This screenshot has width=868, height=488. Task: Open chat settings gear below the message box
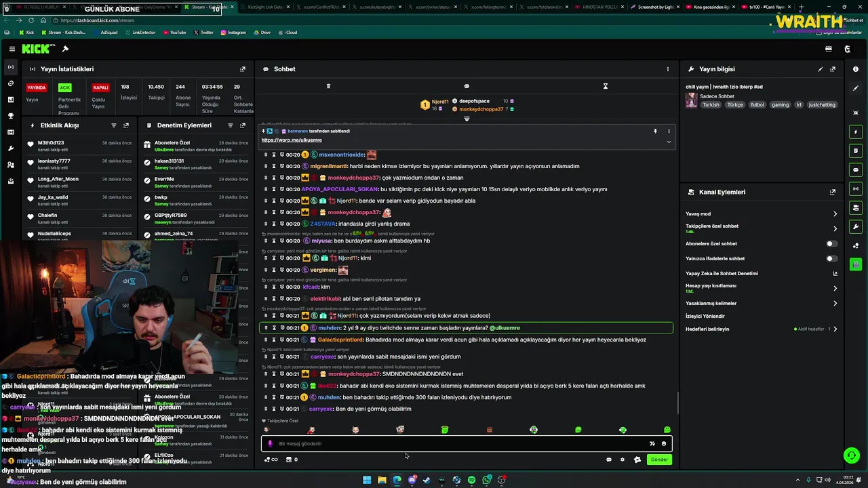pyautogui.click(x=623, y=460)
